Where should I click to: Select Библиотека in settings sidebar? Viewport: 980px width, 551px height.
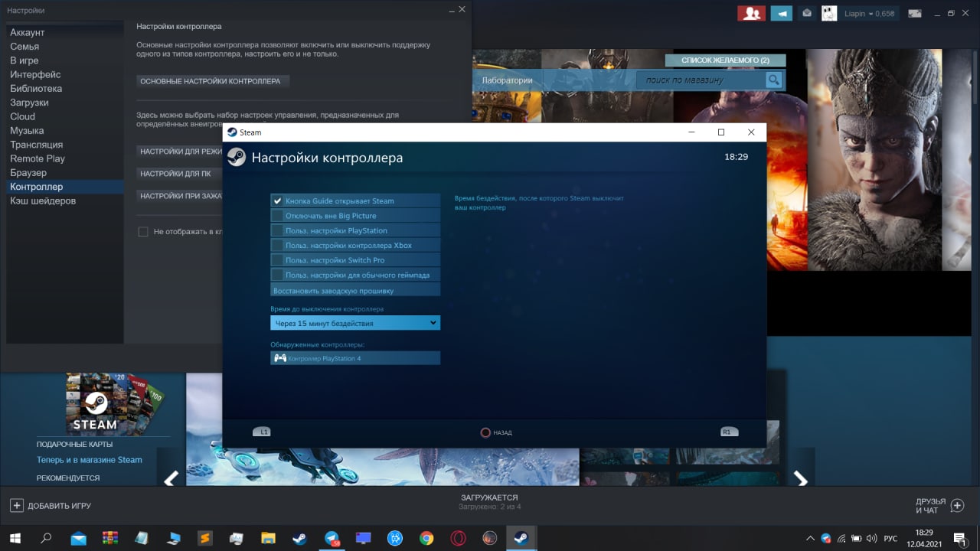pyautogui.click(x=36, y=89)
